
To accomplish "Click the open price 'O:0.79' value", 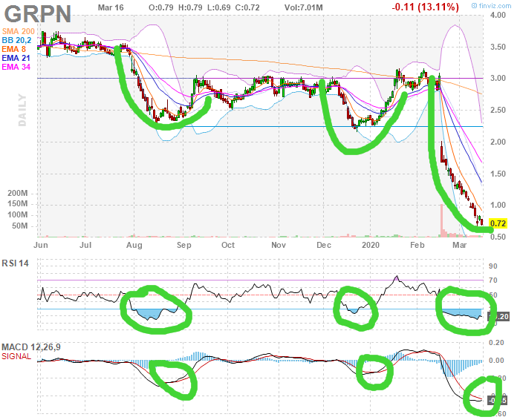I will click(x=161, y=7).
